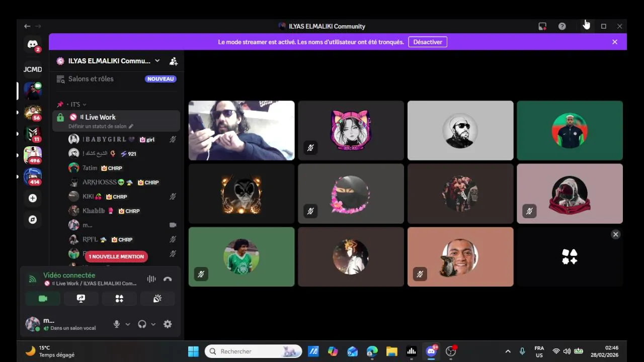Focus the green footballer avatar tile
Screen dimensions: 644x362
pos(242,257)
